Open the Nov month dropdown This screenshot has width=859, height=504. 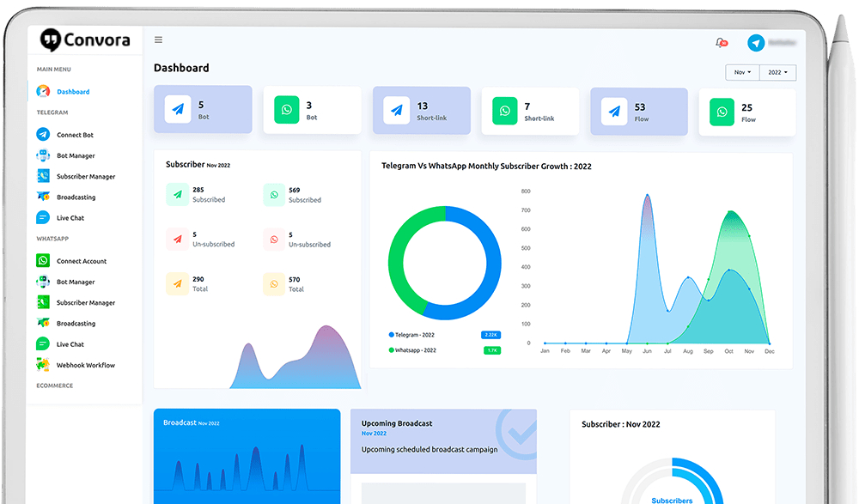click(742, 73)
